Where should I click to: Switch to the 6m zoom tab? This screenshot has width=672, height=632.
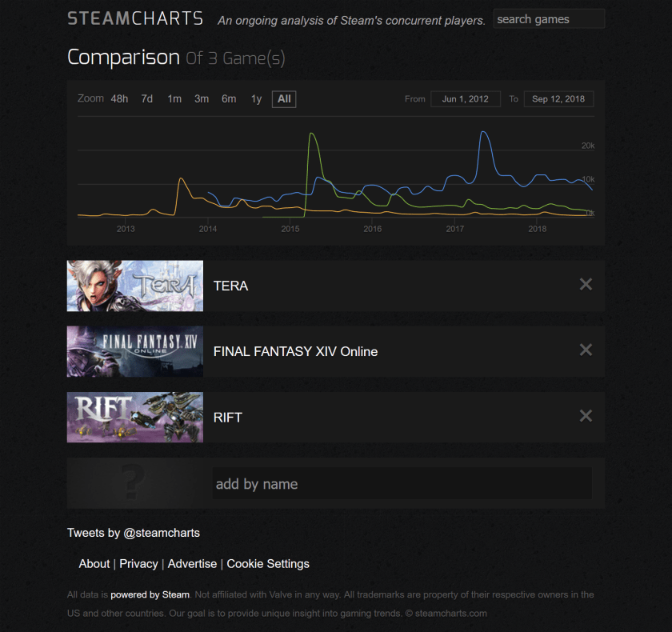coord(229,98)
